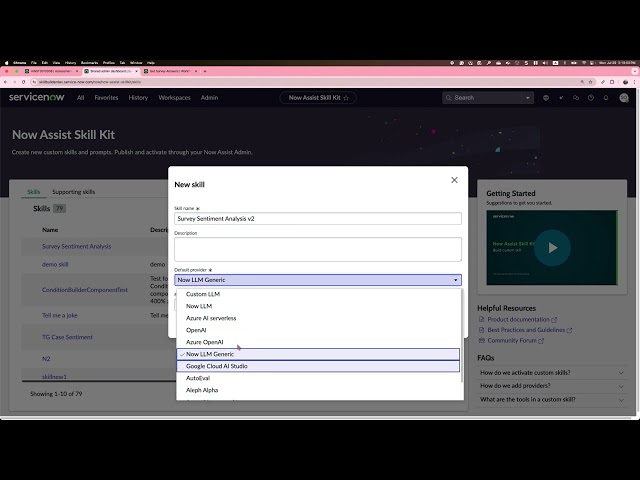640x480 pixels.
Task: Reload the page in Chrome
Action: (23, 82)
